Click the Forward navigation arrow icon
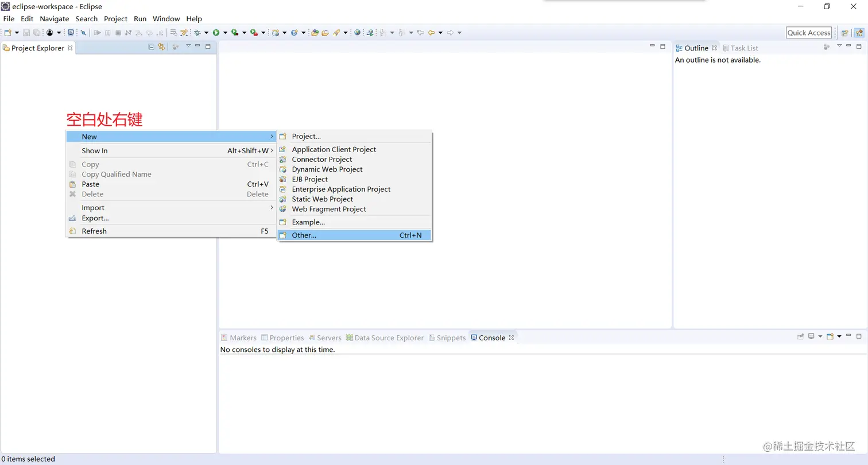The image size is (868, 465). click(x=450, y=33)
